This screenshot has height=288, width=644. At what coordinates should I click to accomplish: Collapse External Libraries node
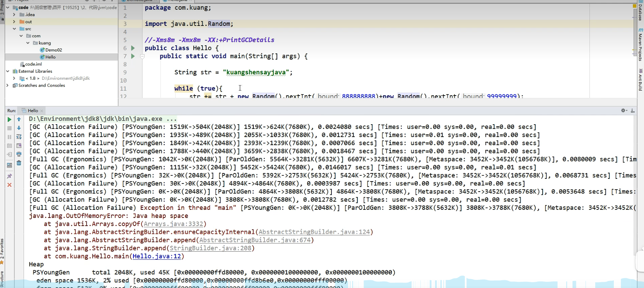pos(8,71)
